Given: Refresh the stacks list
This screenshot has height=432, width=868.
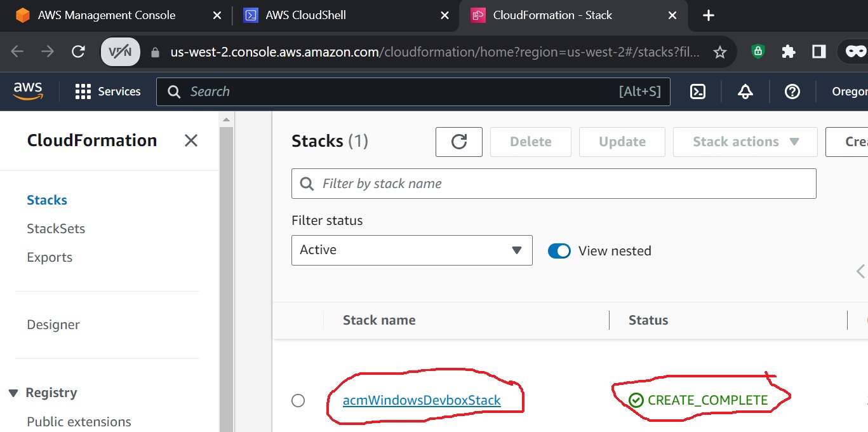Looking at the screenshot, I should pyautogui.click(x=459, y=142).
